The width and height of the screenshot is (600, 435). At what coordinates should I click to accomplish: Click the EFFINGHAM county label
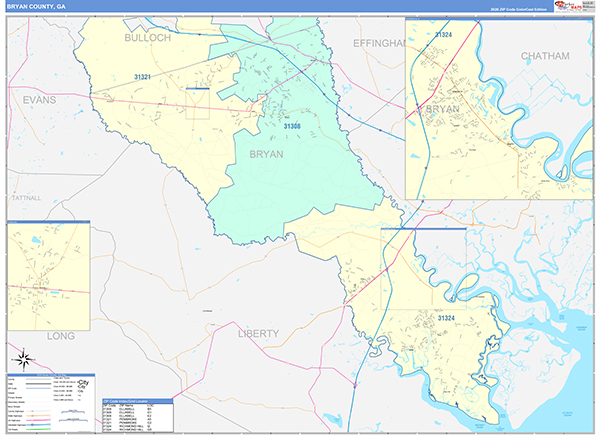[x=379, y=43]
